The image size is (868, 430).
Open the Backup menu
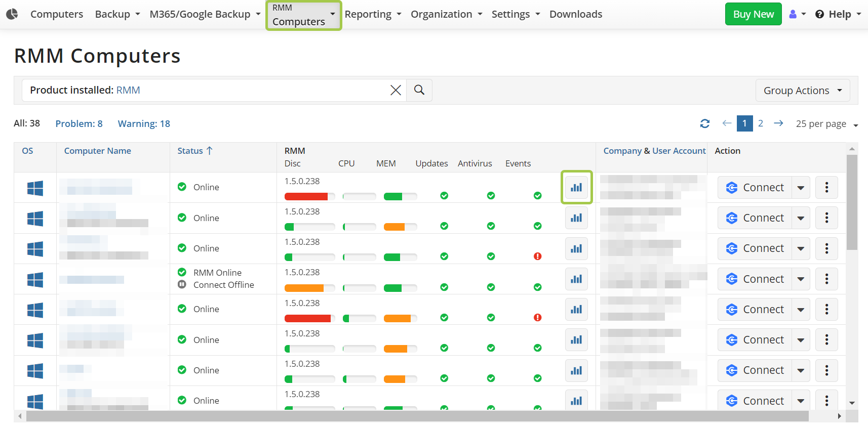[x=117, y=14]
